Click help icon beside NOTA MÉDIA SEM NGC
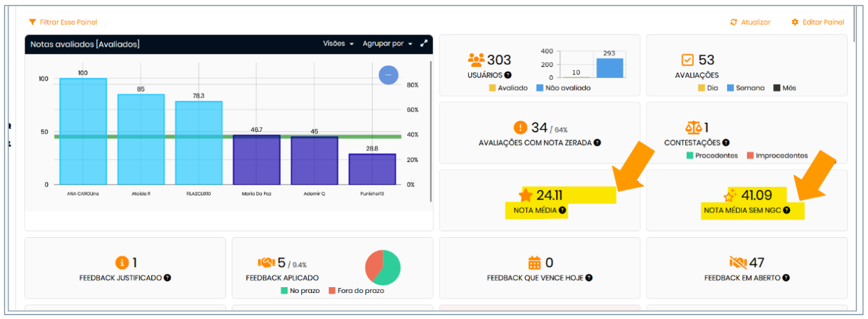The image size is (868, 319). click(786, 211)
